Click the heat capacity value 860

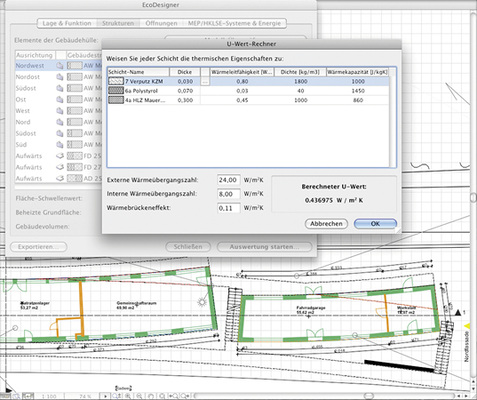tap(358, 100)
